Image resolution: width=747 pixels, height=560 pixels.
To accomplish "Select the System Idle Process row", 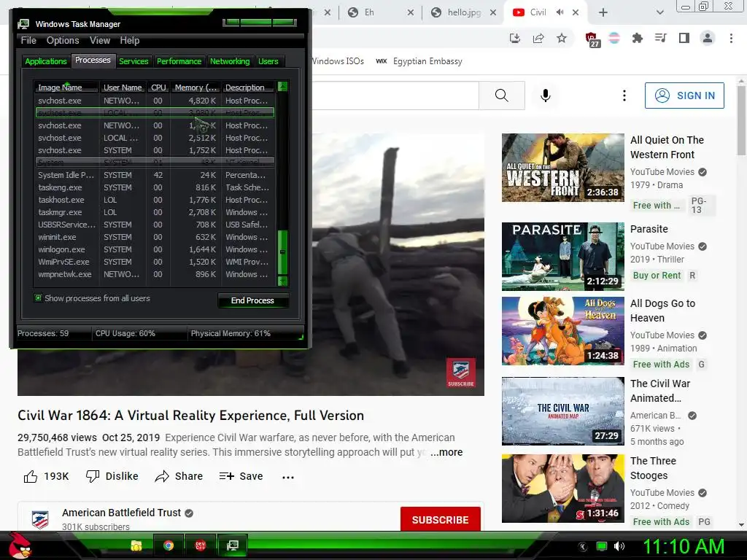I will tap(155, 175).
